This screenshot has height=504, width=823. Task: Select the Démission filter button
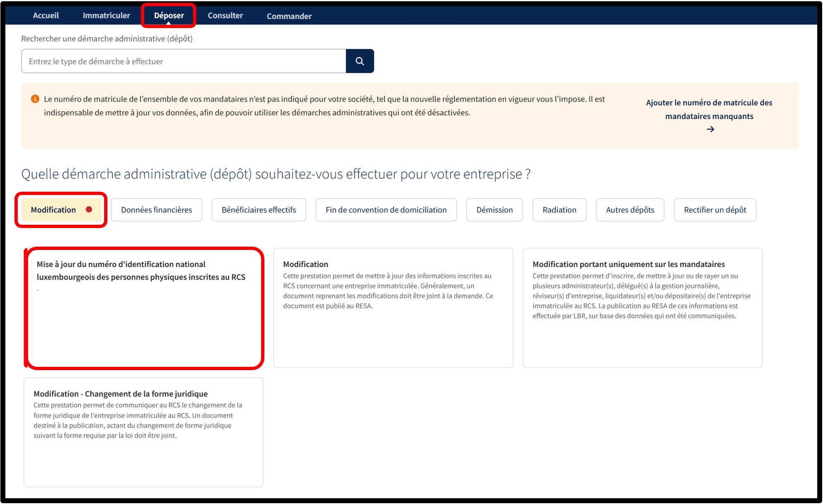pos(494,210)
